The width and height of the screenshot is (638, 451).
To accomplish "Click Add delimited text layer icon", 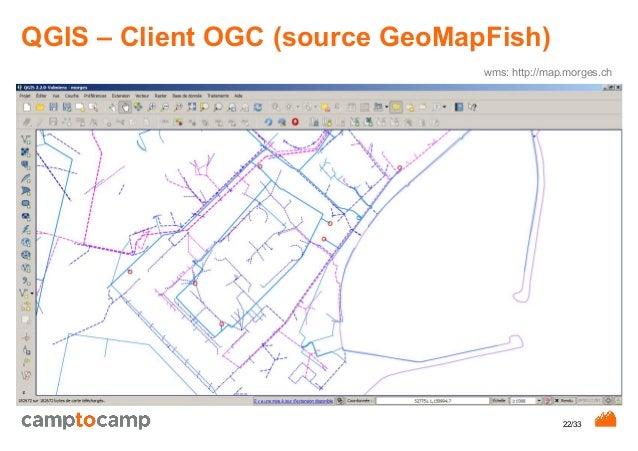I will [26, 281].
